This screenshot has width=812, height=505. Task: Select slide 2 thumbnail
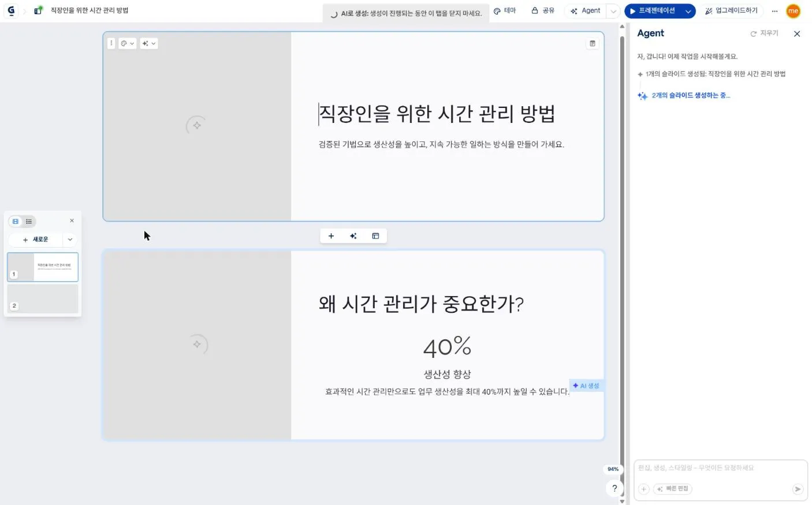coord(43,299)
